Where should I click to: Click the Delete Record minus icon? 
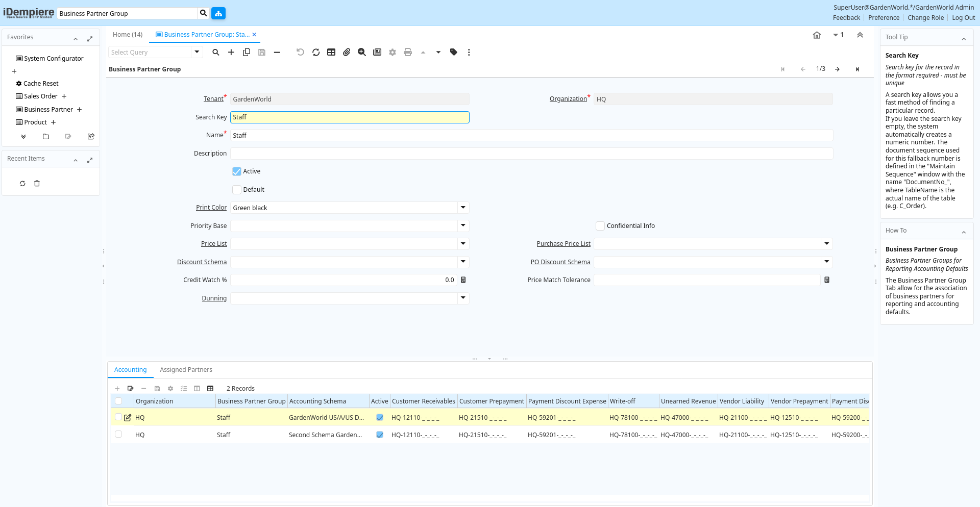277,52
